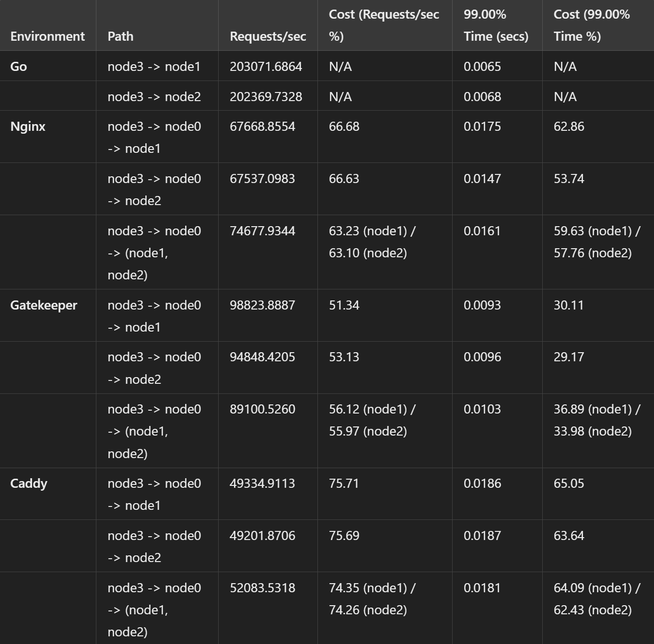Select time value 0.0181
Screen dimensions: 654x644
click(482, 588)
